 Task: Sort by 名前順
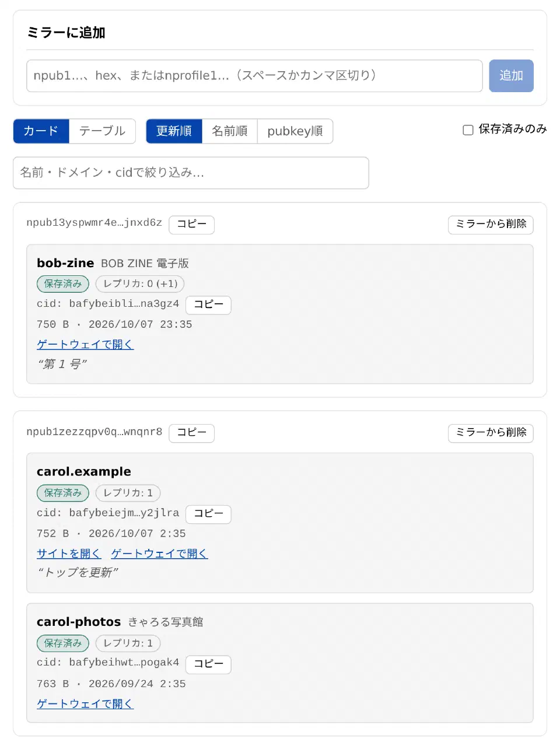pyautogui.click(x=229, y=131)
